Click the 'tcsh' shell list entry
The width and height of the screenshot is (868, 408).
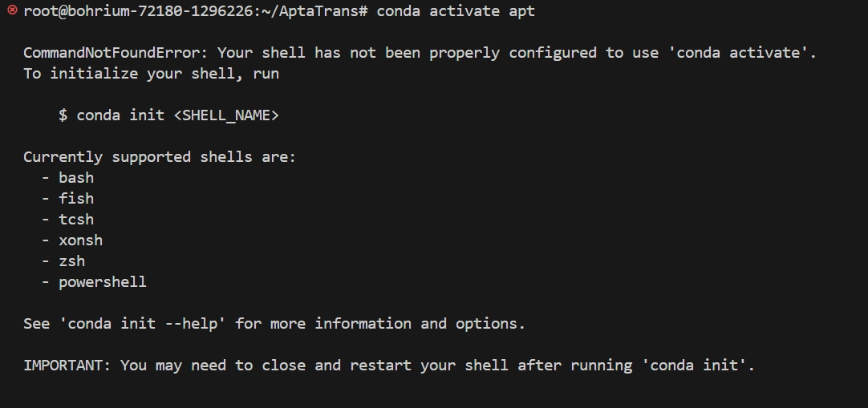pos(76,220)
